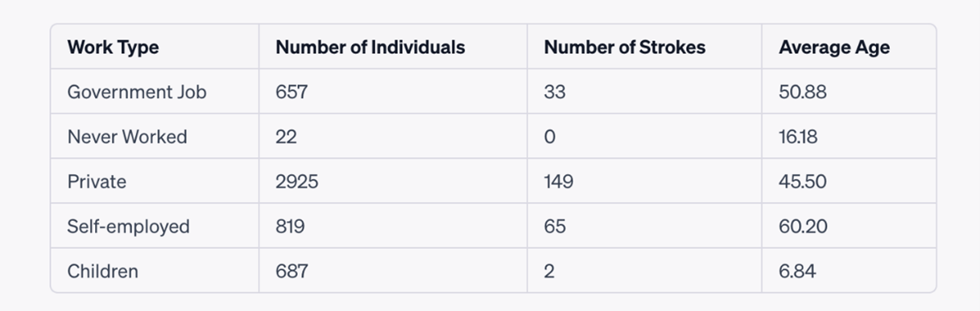Select the 6.84 average age value
This screenshot has height=311, width=980.
[797, 271]
